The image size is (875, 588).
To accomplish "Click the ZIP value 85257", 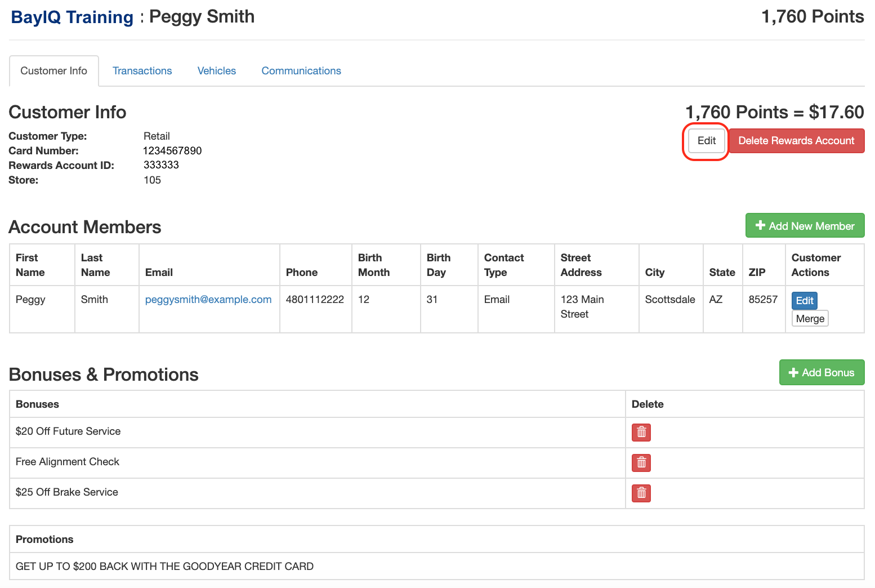I will (763, 300).
